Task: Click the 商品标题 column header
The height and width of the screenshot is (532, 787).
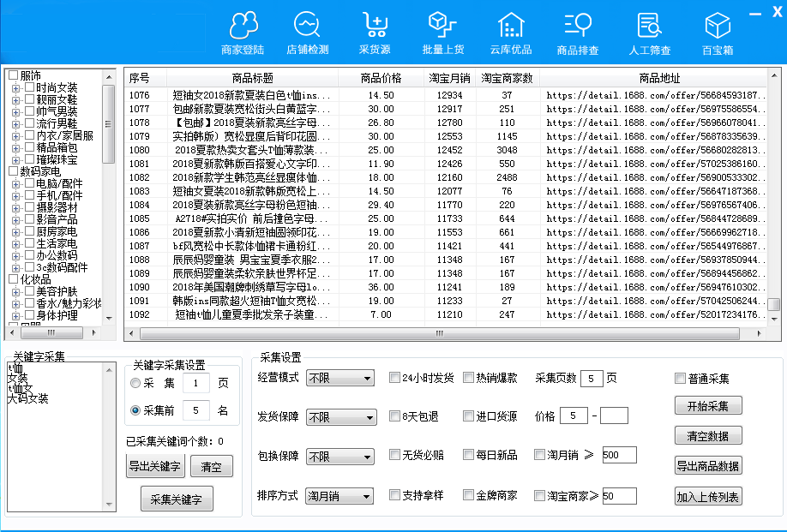Action: (252, 78)
